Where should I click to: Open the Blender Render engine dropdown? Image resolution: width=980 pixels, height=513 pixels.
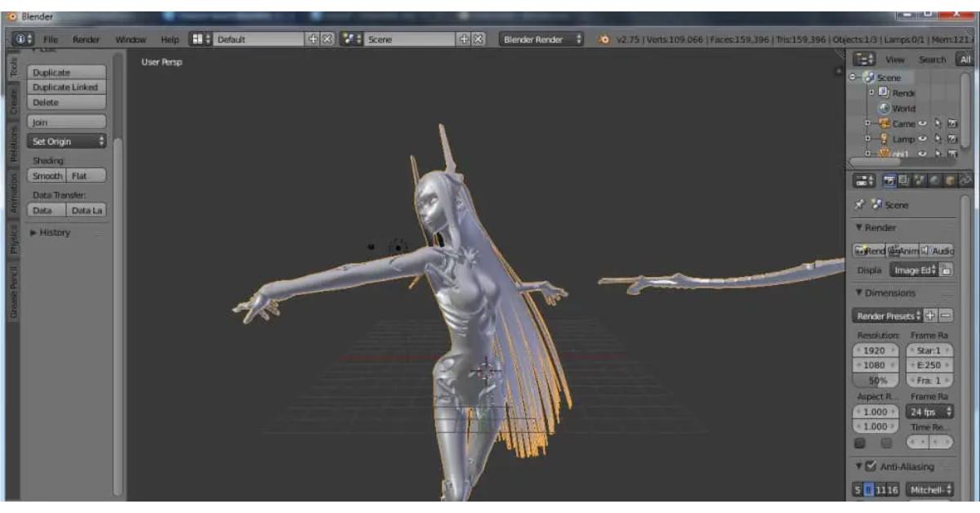coord(542,39)
